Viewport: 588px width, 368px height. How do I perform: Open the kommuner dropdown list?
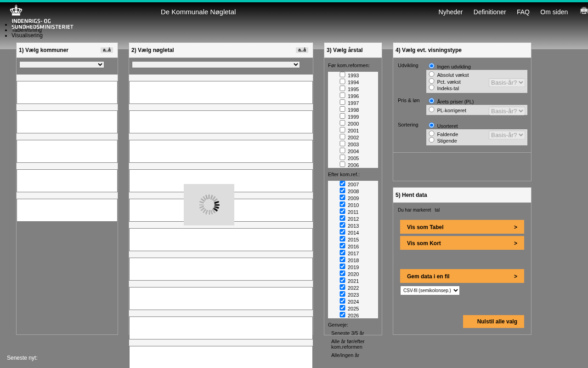tap(62, 65)
